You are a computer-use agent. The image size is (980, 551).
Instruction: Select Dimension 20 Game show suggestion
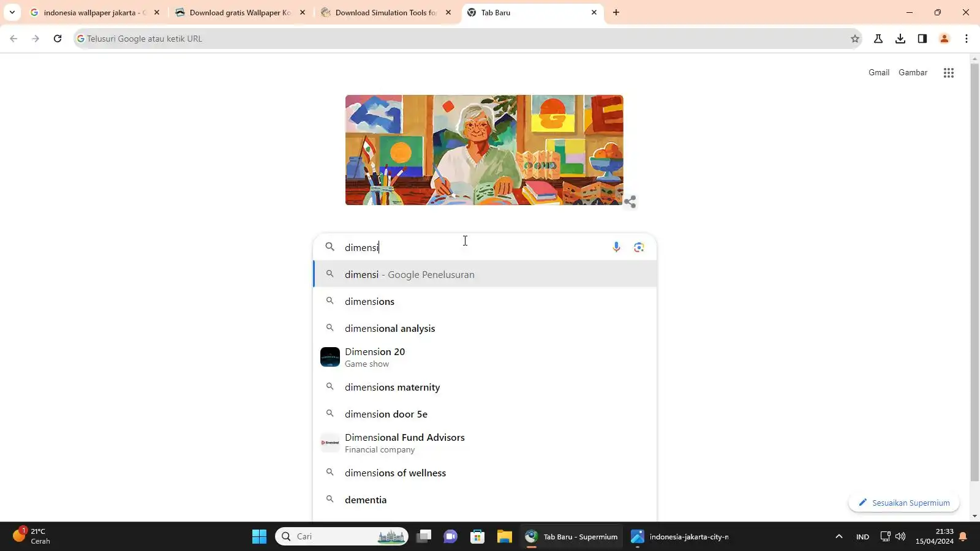[485, 357]
